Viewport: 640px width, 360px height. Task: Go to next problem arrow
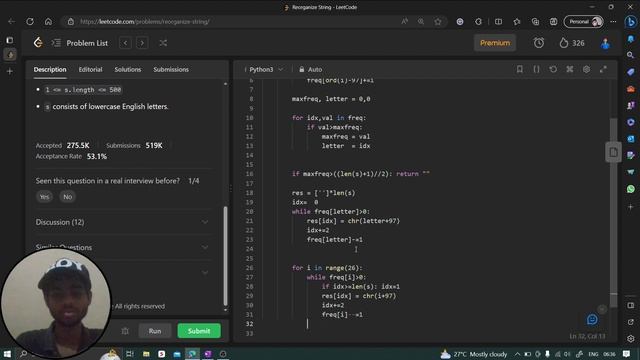coord(142,43)
